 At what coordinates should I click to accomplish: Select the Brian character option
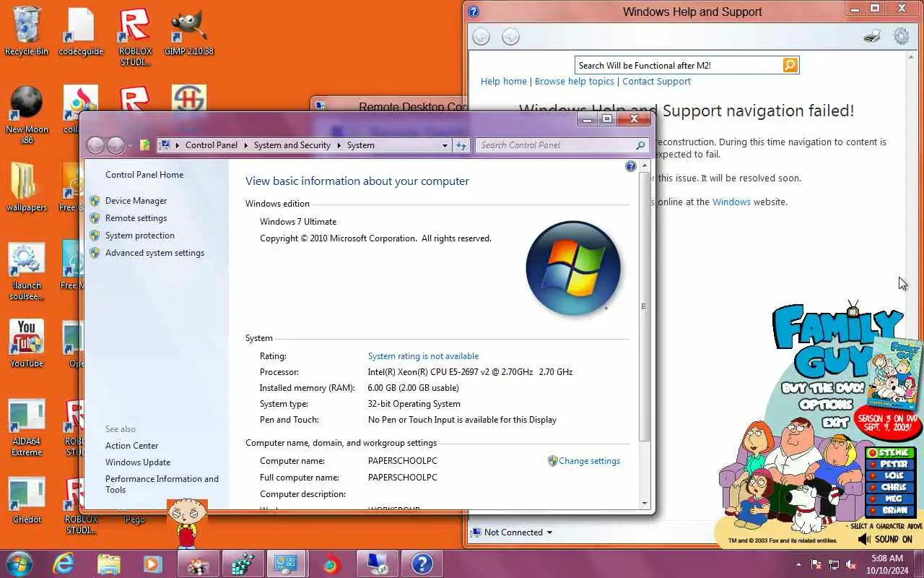pos(890,511)
